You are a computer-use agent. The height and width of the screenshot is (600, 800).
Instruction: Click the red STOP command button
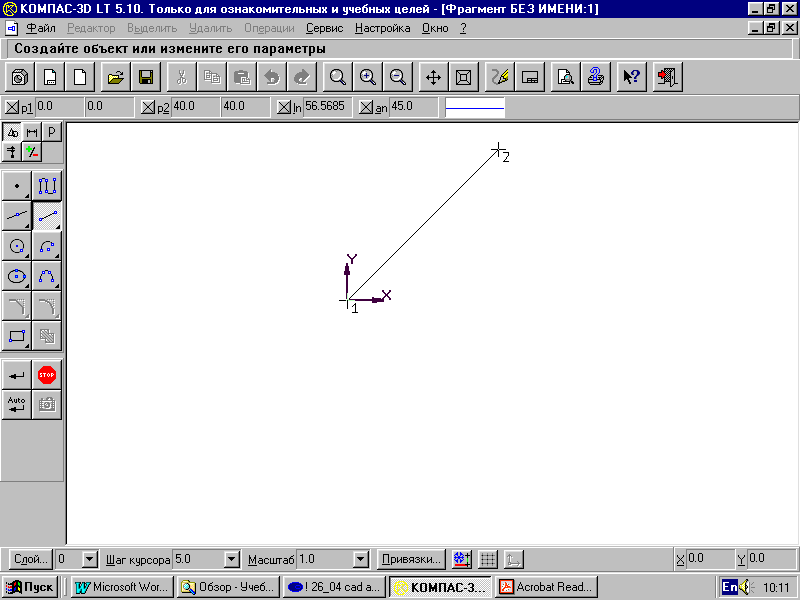(47, 375)
